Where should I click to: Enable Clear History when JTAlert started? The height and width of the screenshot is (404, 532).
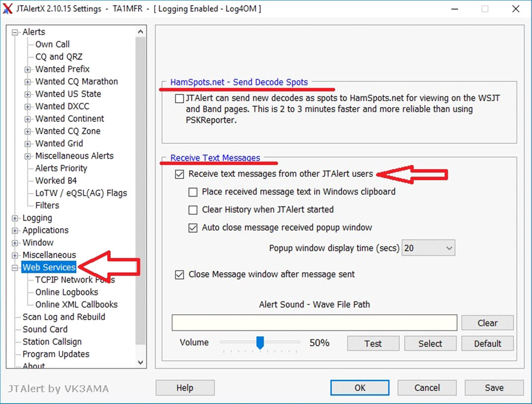pos(193,210)
